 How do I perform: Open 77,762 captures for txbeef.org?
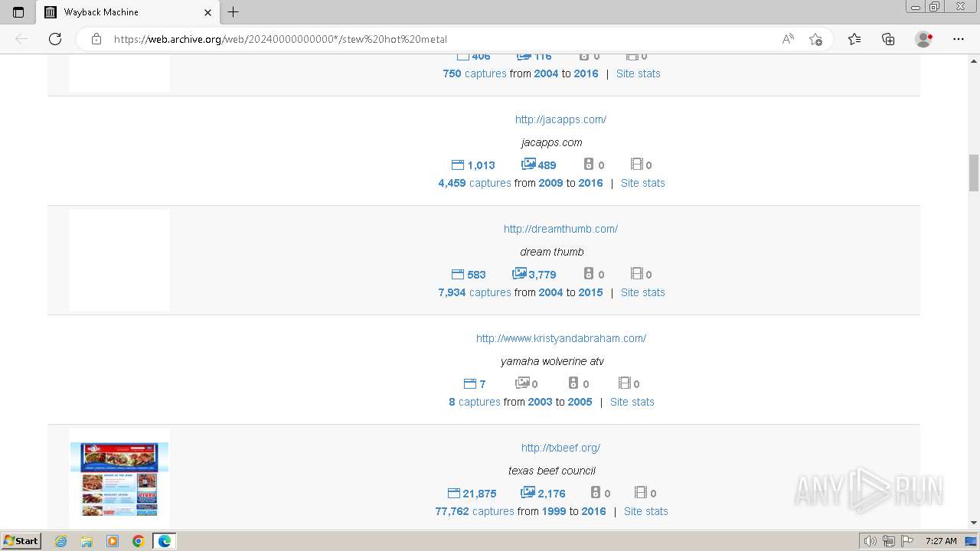pos(475,511)
